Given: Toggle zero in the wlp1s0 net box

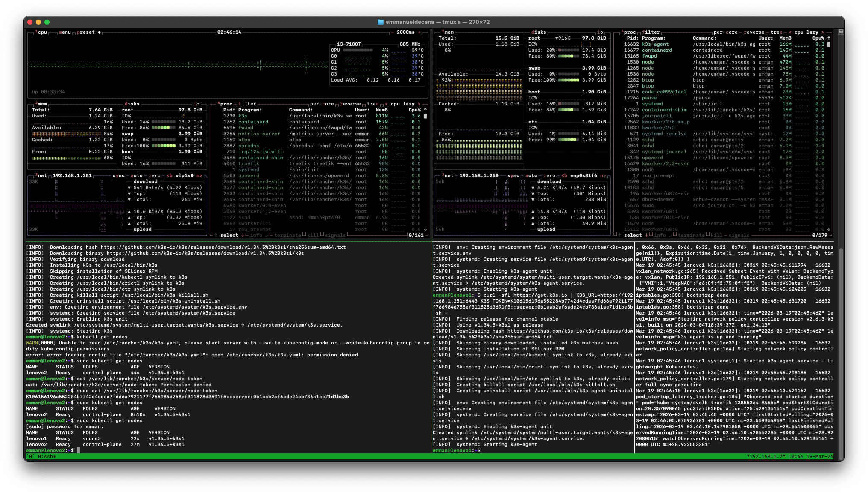Looking at the screenshot, I should pos(154,175).
